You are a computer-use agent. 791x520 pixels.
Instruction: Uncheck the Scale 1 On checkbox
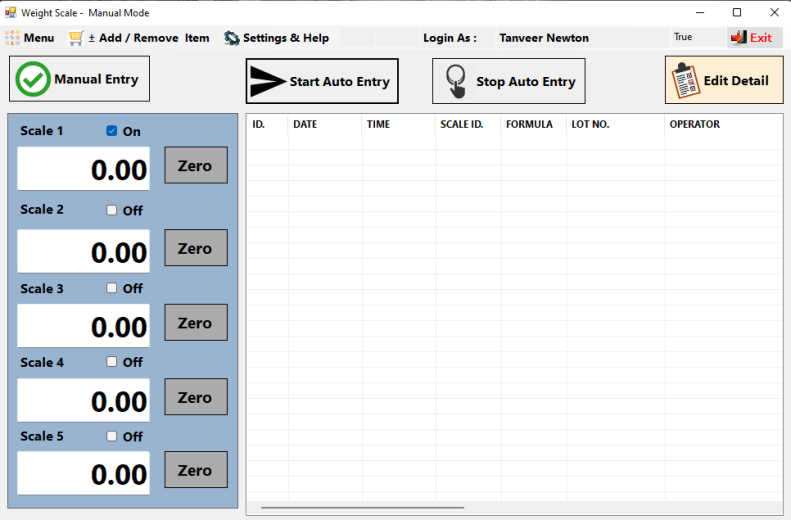click(x=112, y=131)
